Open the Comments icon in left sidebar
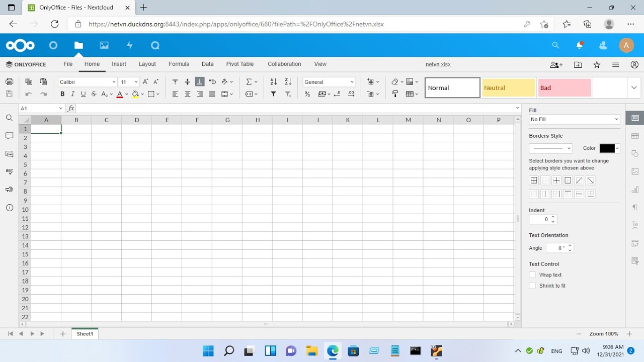This screenshot has height=362, width=644. coord(9,136)
